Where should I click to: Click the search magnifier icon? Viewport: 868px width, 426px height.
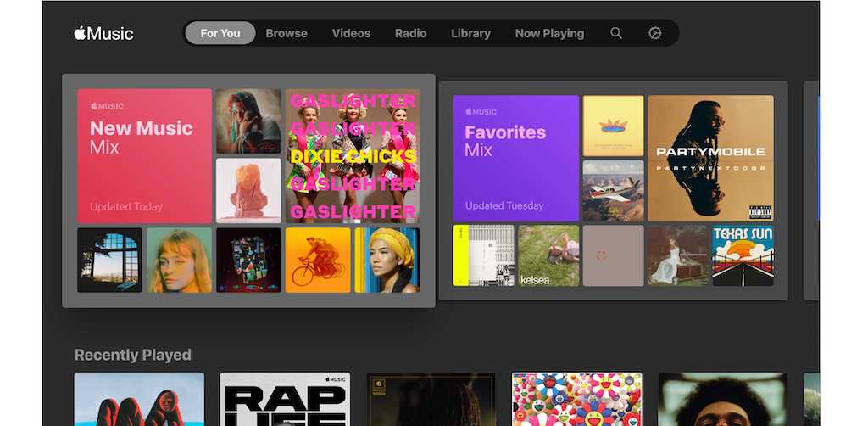616,33
